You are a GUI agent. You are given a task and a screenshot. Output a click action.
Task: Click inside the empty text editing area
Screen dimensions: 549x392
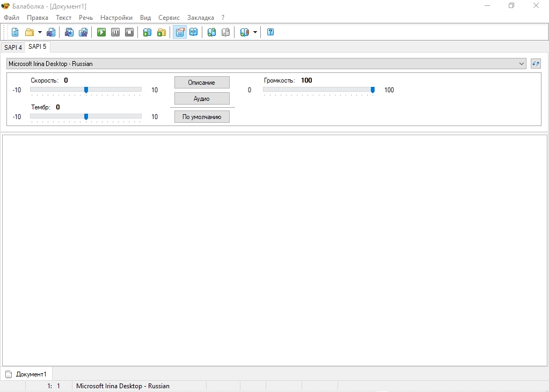tap(274, 249)
